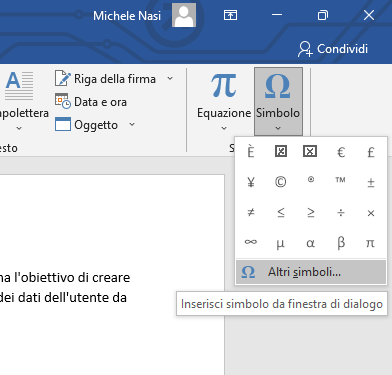The width and height of the screenshot is (392, 375).
Task: Open Altri simboli dialog
Action: [311, 272]
